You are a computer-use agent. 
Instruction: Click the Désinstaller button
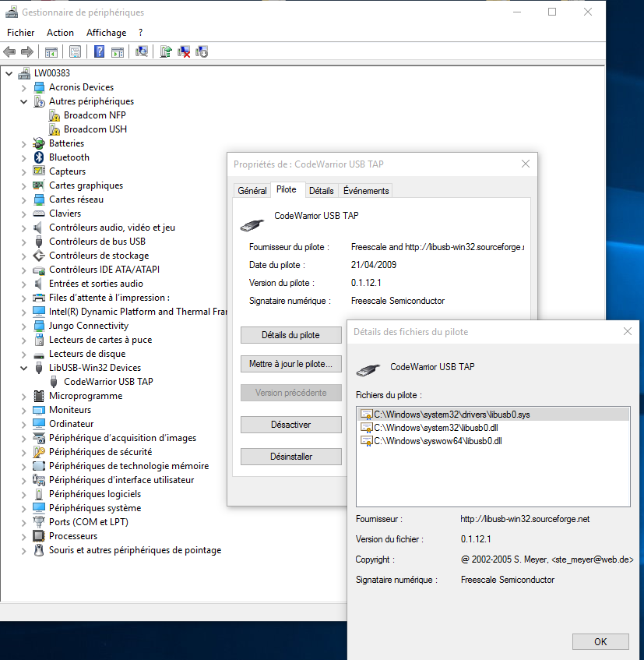290,457
